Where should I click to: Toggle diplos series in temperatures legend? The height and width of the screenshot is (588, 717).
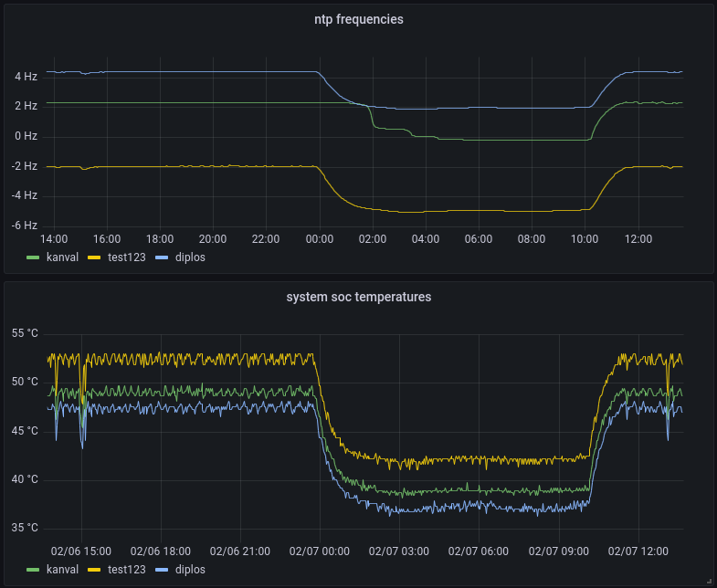pos(190,570)
